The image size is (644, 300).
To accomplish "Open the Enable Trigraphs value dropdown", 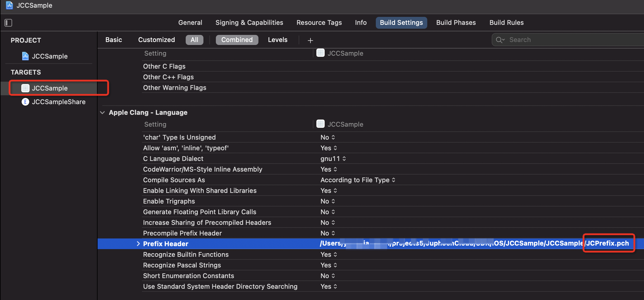I will point(328,201).
